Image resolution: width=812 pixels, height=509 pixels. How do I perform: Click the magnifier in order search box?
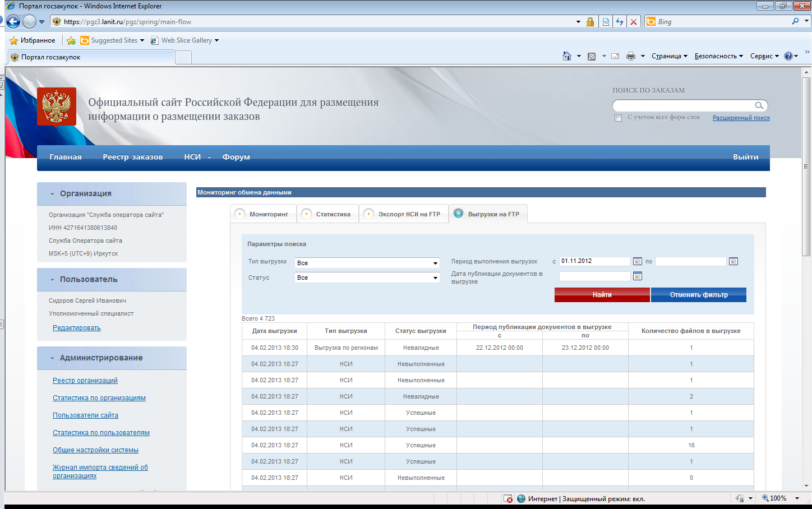[759, 105]
